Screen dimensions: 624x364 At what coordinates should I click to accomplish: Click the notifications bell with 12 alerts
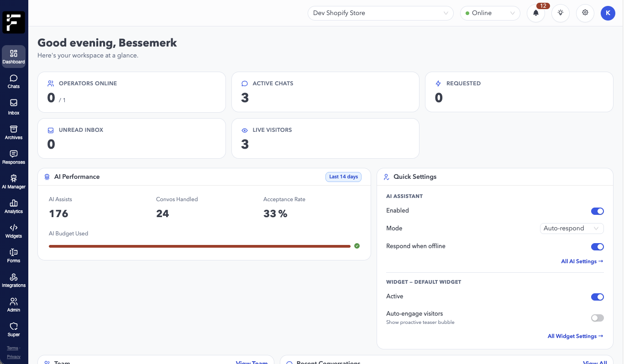(535, 13)
